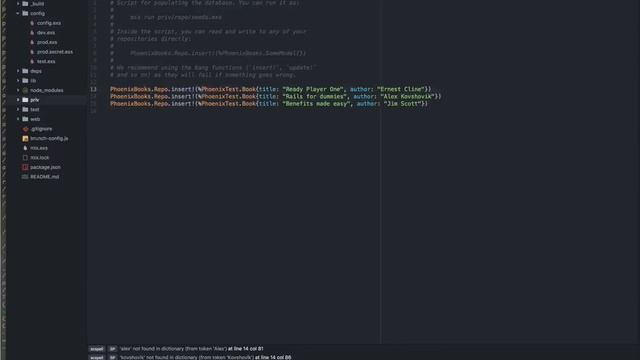The image size is (640, 360).
Task: Open config.exs in the tree
Action: [49, 23]
